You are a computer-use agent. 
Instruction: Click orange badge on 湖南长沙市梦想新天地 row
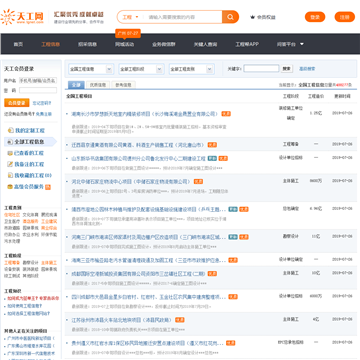tap(226, 114)
